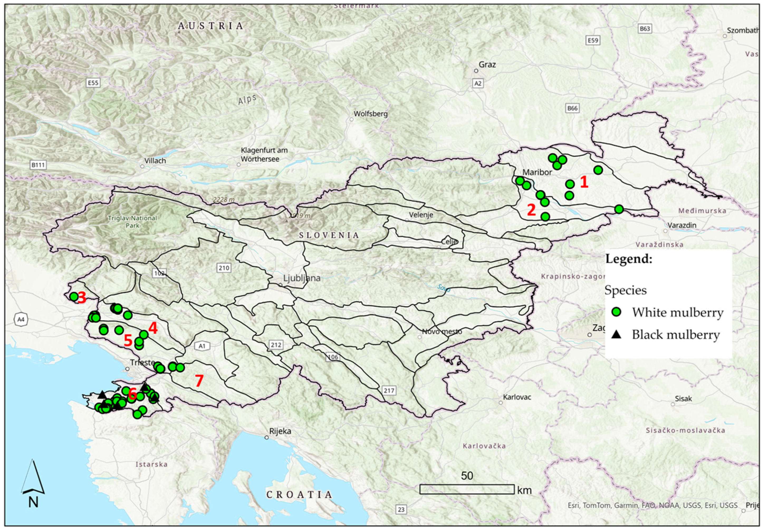
Task: Click the B63 road shield marker
Action: point(645,29)
